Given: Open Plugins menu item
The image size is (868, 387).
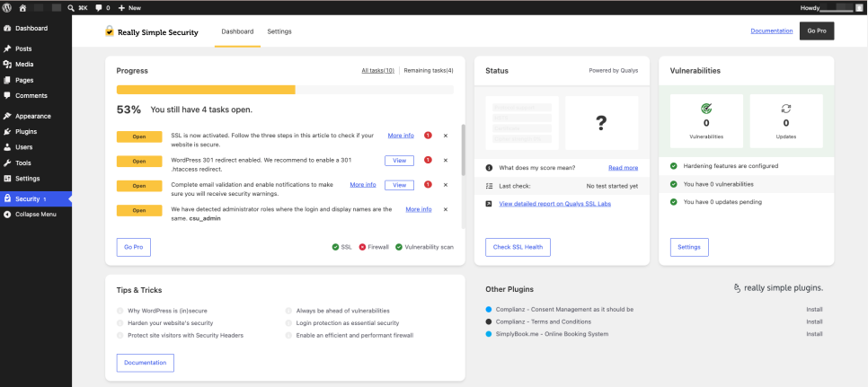Looking at the screenshot, I should click(x=26, y=132).
